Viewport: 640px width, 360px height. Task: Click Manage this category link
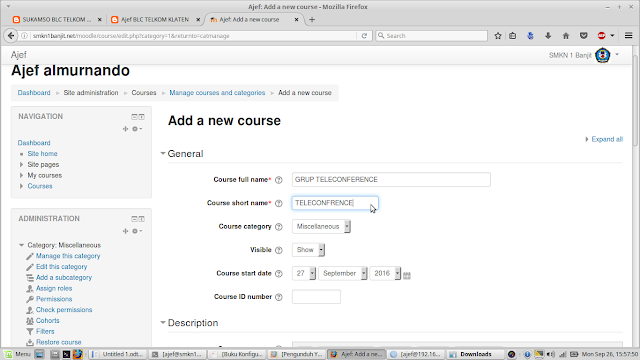[68, 256]
